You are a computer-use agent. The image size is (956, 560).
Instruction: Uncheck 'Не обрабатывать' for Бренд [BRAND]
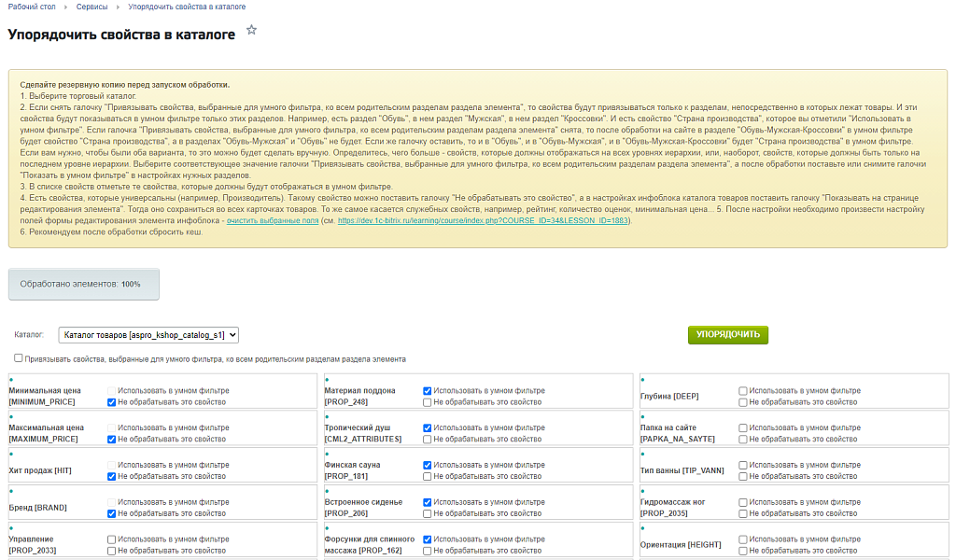click(112, 513)
